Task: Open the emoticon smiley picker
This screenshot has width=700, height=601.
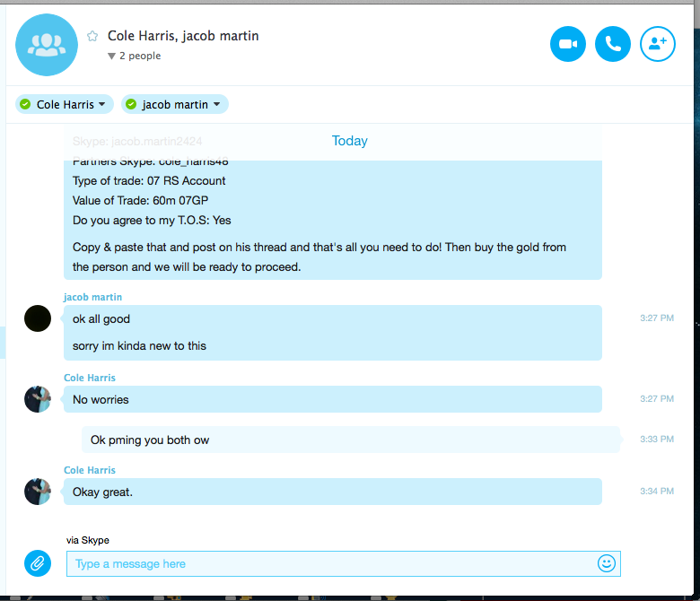Action: coord(607,563)
